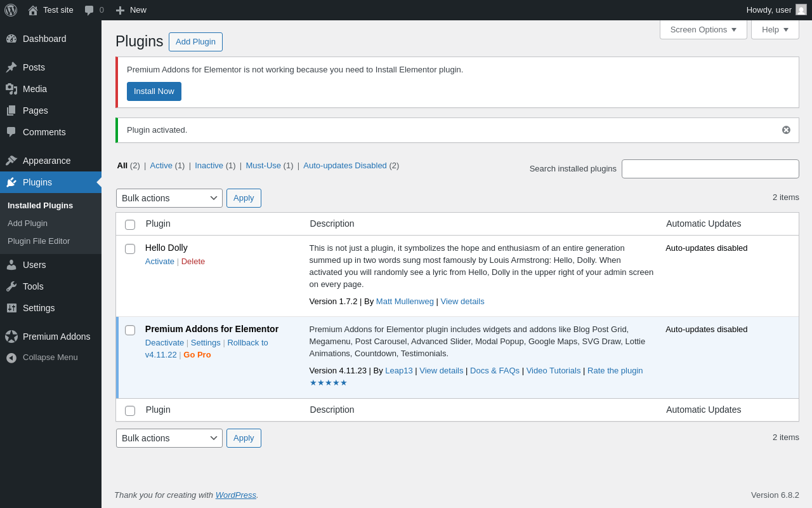Click the Media icon in sidebar
The width and height of the screenshot is (812, 508).
11,89
